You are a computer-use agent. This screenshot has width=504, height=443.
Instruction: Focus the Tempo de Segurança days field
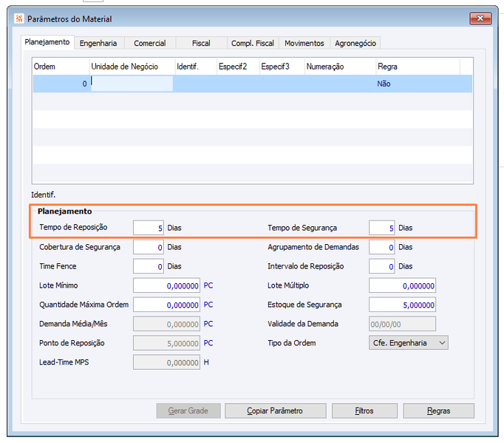(382, 228)
